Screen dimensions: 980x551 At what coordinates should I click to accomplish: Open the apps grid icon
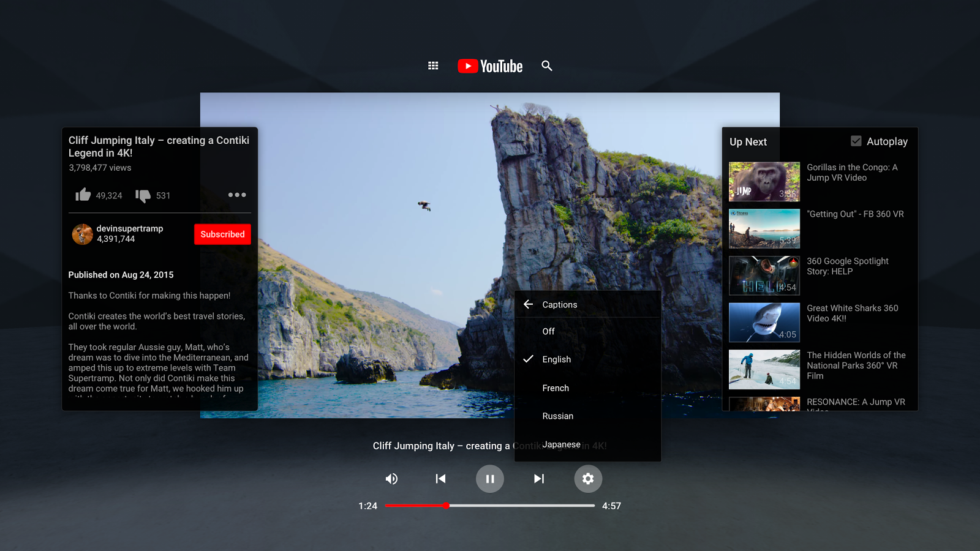click(x=433, y=66)
